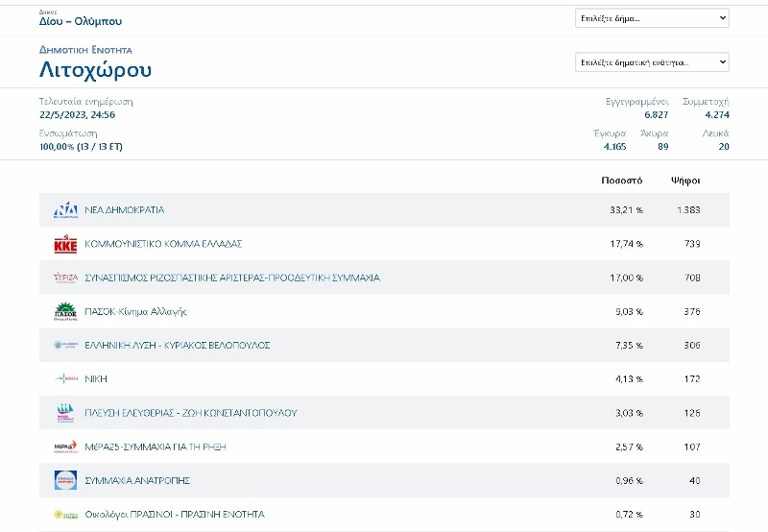Click the 306 votes value
The image size is (768, 532).
click(692, 346)
